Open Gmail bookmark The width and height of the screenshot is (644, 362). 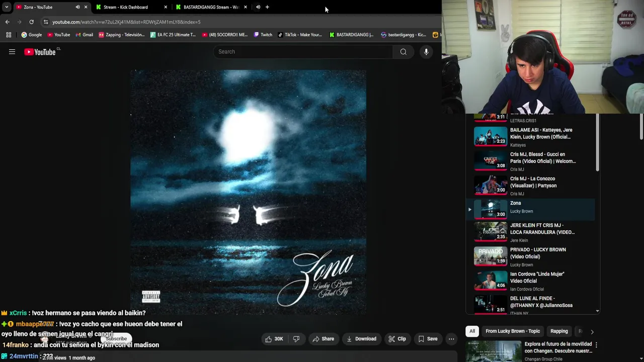[x=84, y=35]
